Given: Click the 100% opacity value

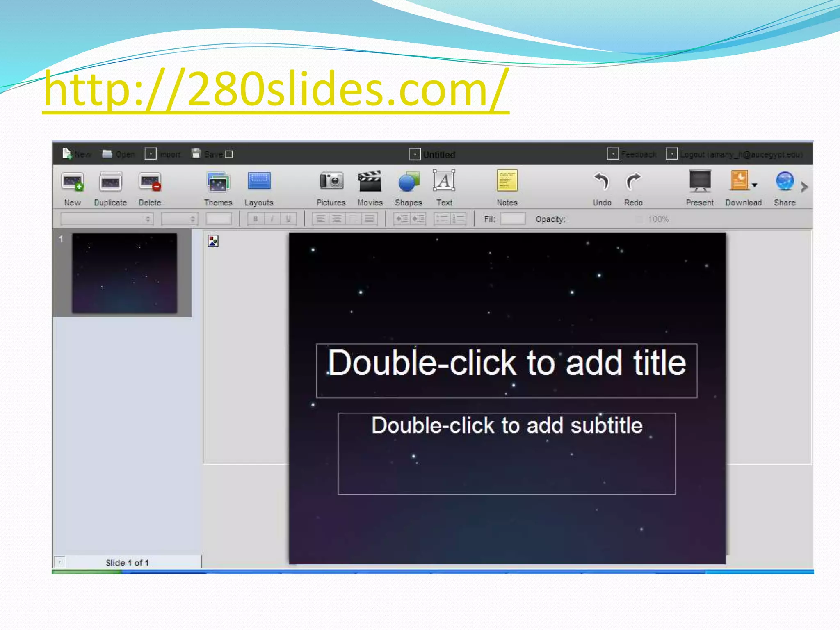Looking at the screenshot, I should 658,219.
